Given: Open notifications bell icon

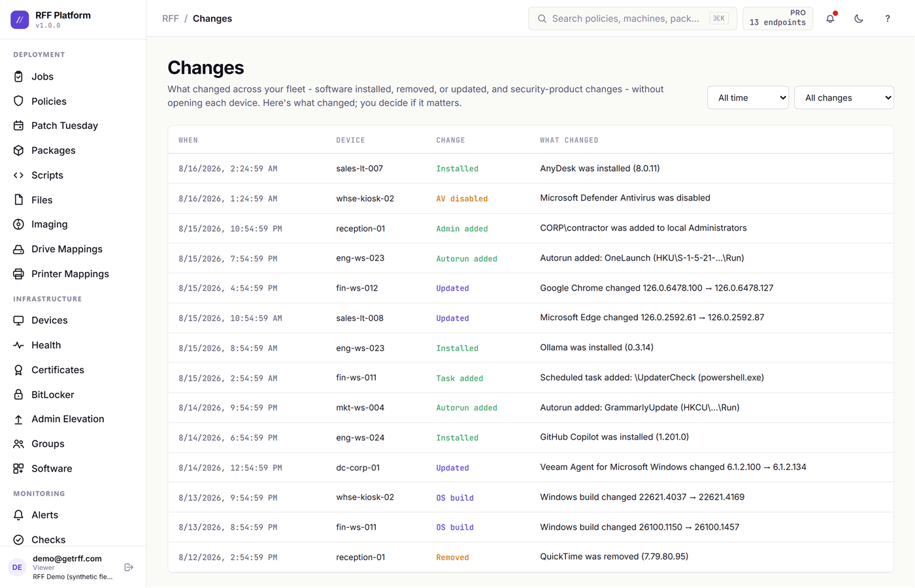Looking at the screenshot, I should (x=830, y=18).
